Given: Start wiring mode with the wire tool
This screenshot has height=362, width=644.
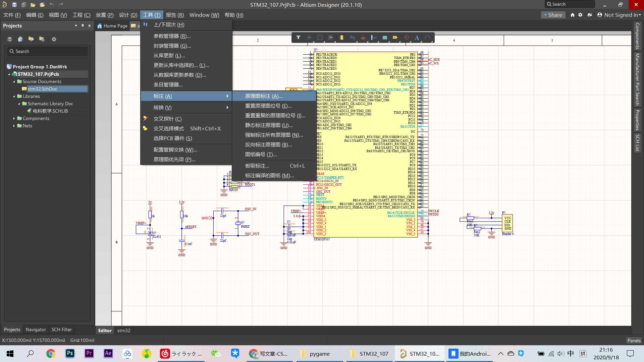Looking at the screenshot, I should click(353, 38).
